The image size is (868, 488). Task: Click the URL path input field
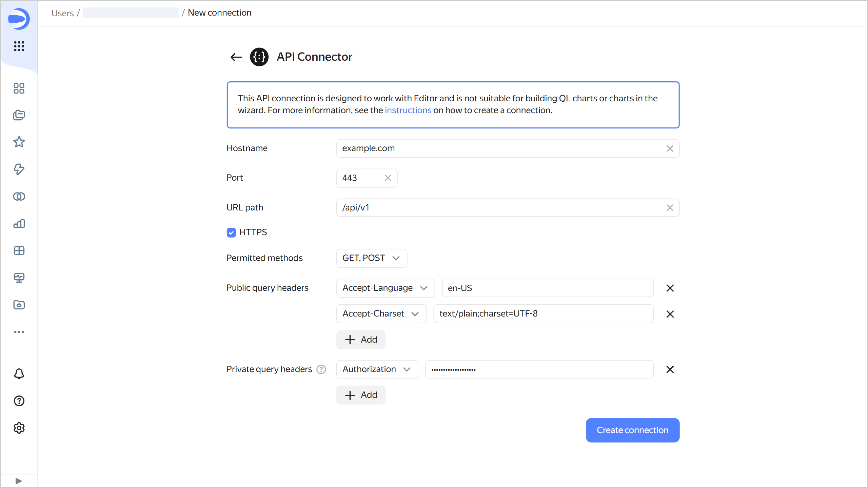tap(502, 208)
